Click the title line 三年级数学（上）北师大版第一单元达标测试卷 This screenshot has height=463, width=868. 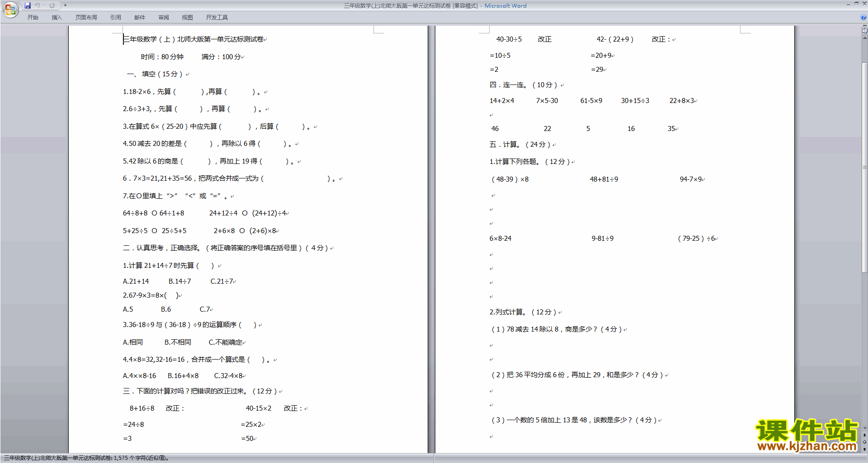coord(193,39)
